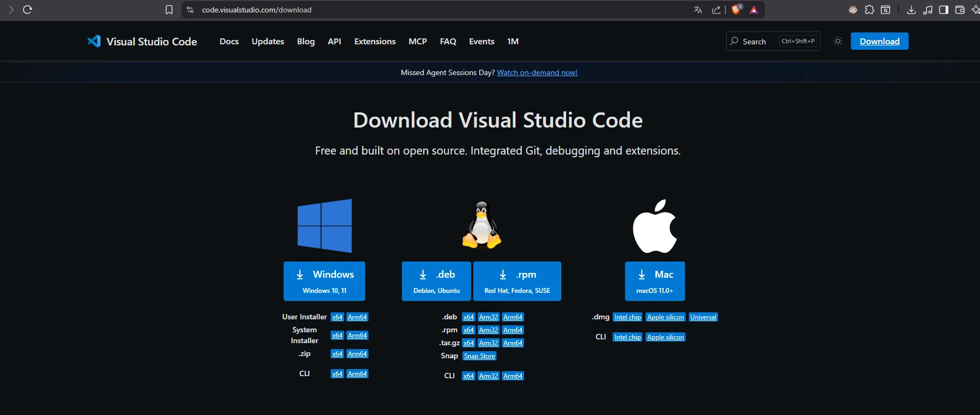This screenshot has width=980, height=415.
Task: Open the browser downloads icon
Action: (911, 10)
